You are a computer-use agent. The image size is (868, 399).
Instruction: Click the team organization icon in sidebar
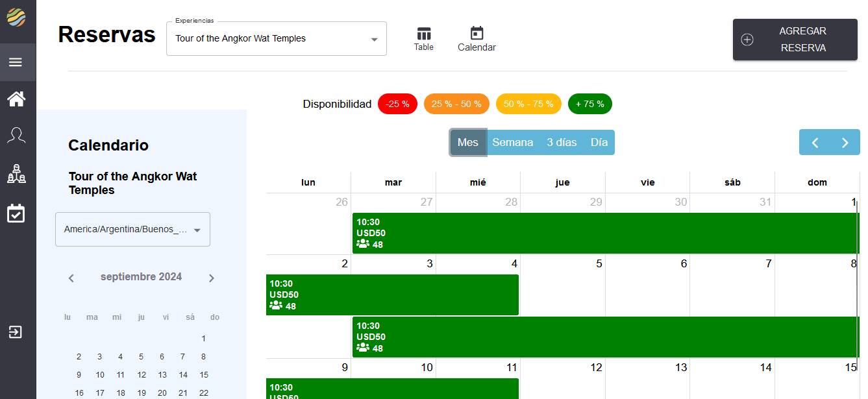coord(16,174)
